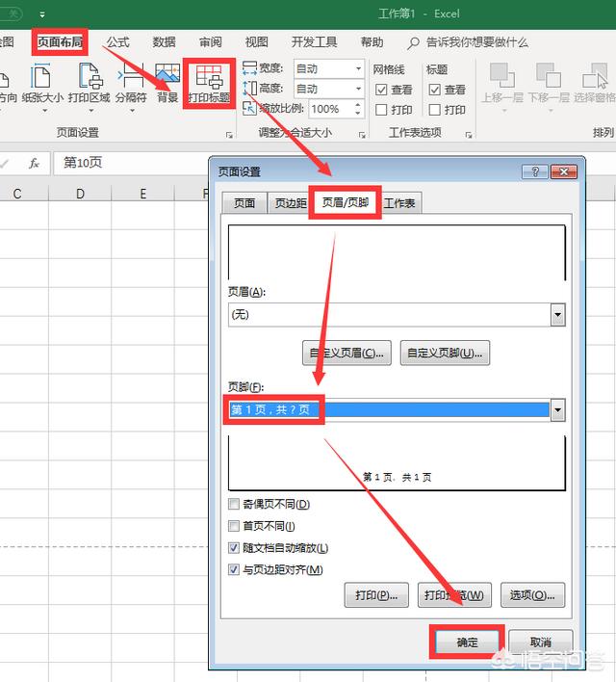Image resolution: width=616 pixels, height=682 pixels.
Task: Increase the Scale (缩放比例) spinner value
Action: tap(358, 105)
